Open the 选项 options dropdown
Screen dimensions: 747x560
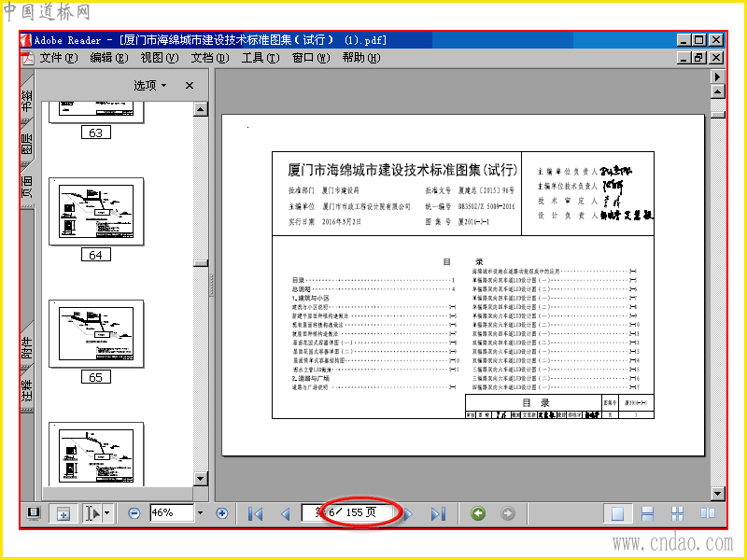(149, 85)
